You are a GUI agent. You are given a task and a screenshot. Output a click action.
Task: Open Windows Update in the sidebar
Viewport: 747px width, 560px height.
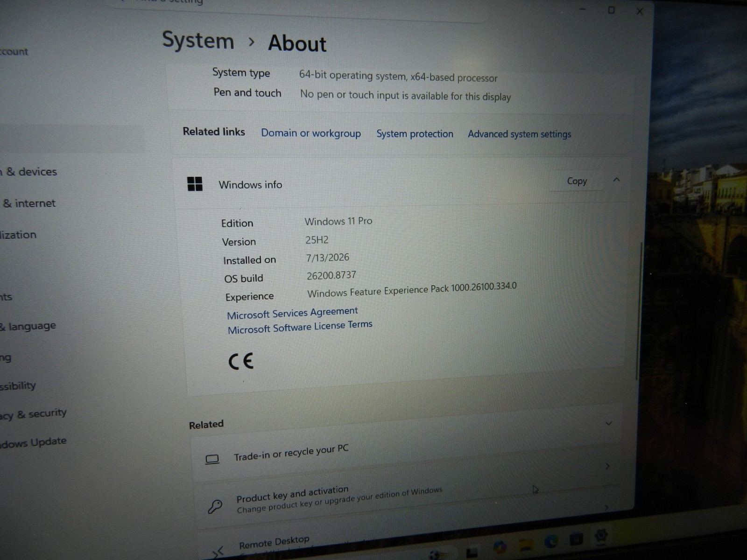click(x=33, y=442)
